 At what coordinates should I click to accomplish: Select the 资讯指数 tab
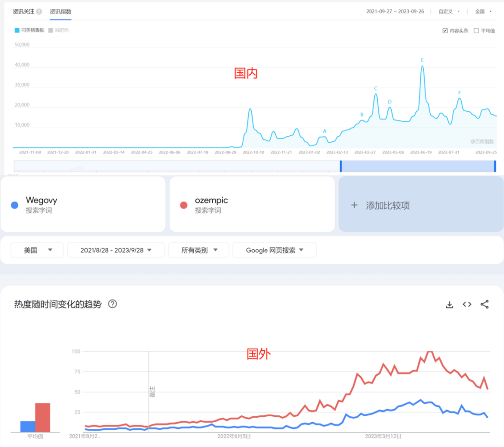pyautogui.click(x=60, y=12)
